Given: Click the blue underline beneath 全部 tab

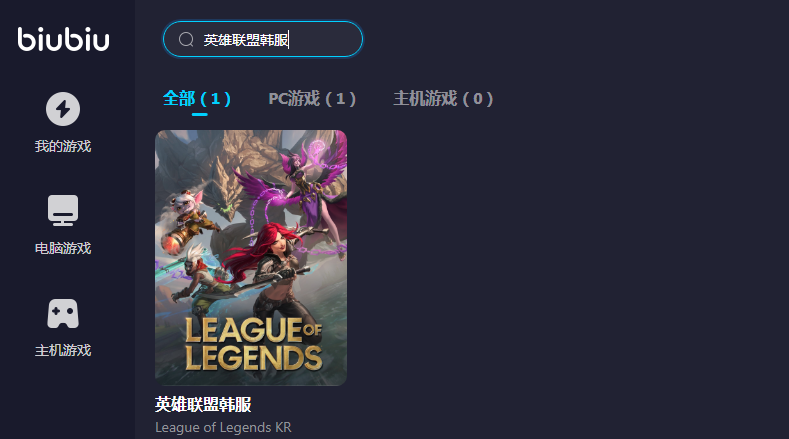Looking at the screenshot, I should [199, 114].
